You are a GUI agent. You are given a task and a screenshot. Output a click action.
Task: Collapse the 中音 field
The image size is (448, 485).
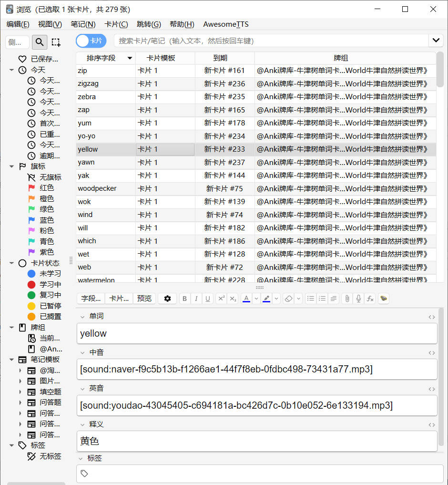tap(82, 352)
